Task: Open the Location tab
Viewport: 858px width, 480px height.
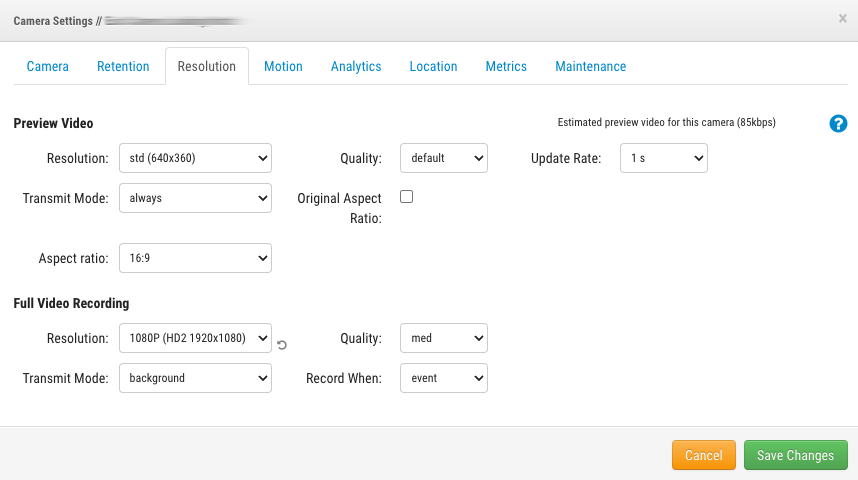Action: (x=433, y=66)
